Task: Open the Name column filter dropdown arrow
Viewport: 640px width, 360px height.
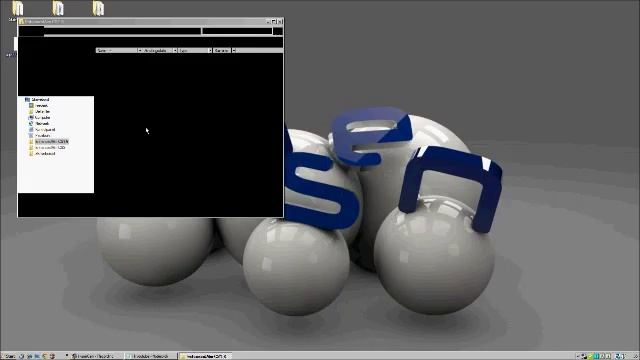Action: pyautogui.click(x=140, y=50)
